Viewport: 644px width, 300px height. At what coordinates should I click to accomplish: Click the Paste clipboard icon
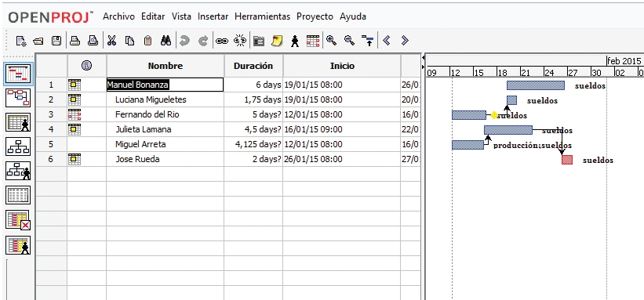147,41
